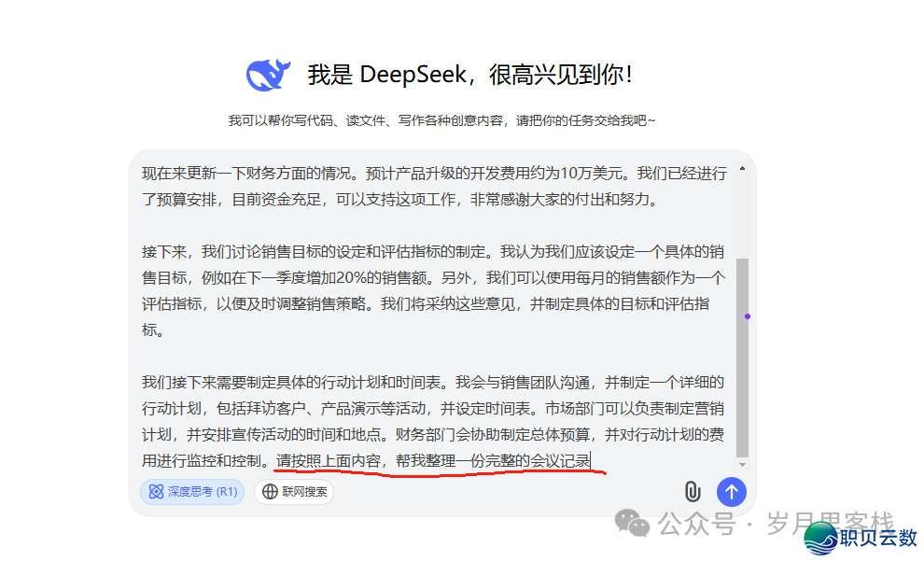The width and height of the screenshot is (924, 561).
Task: Click the paperclip attachment icon
Action: point(693,492)
